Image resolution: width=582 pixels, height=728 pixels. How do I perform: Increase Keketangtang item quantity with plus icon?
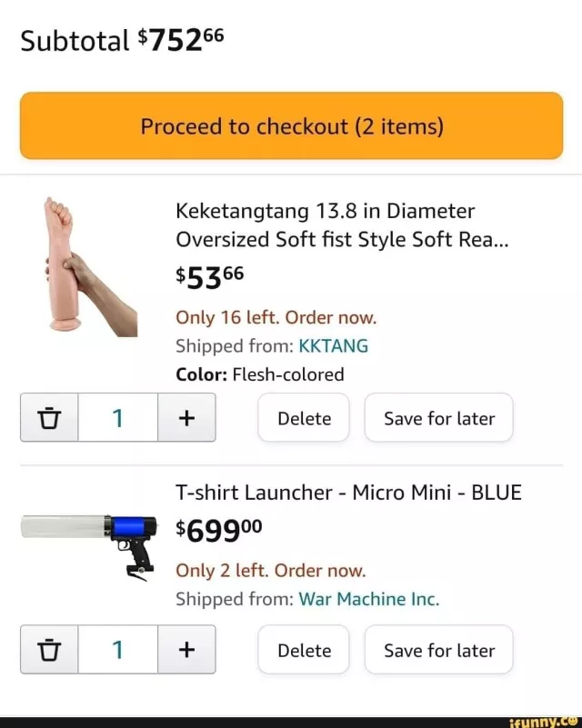[x=186, y=418]
